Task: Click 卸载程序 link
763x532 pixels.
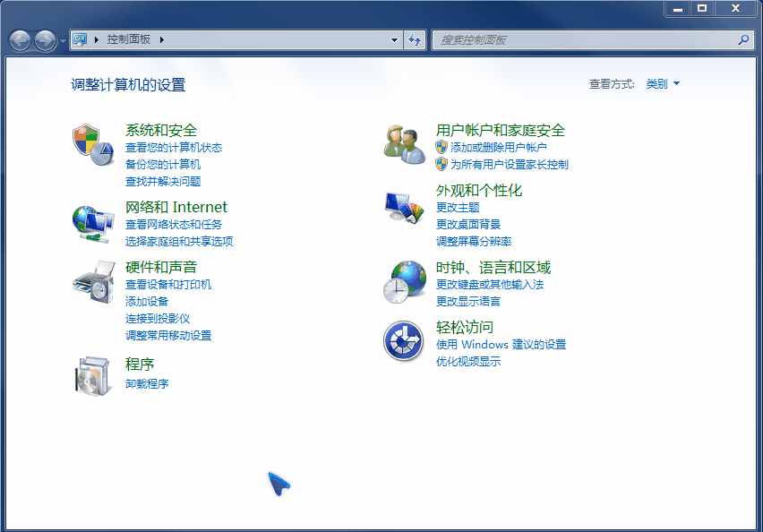Action: pos(147,383)
